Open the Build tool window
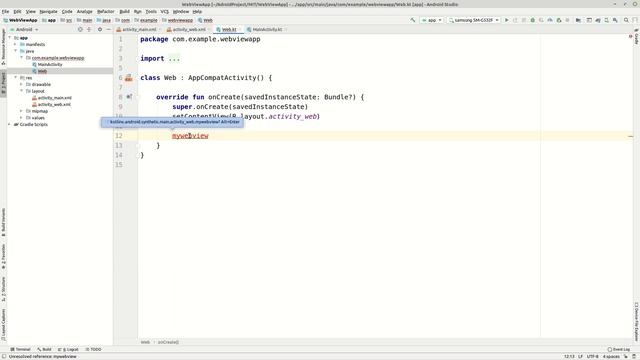This screenshot has width=640, height=360. (44, 349)
